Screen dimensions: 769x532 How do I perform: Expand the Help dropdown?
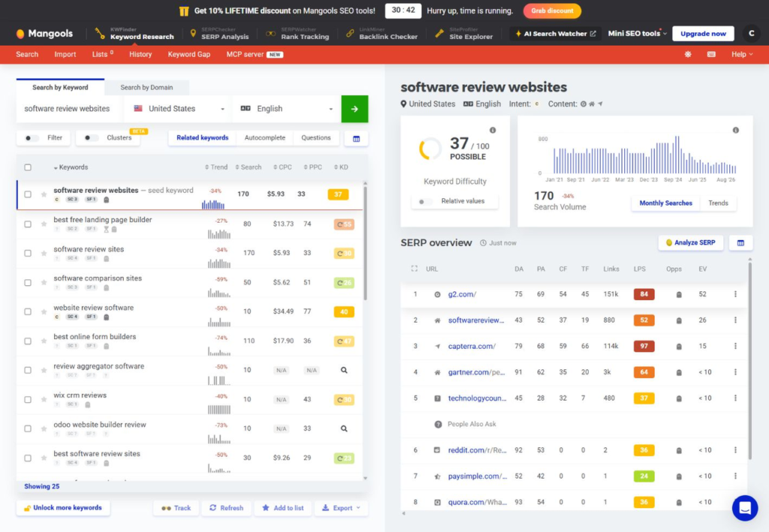(x=741, y=54)
